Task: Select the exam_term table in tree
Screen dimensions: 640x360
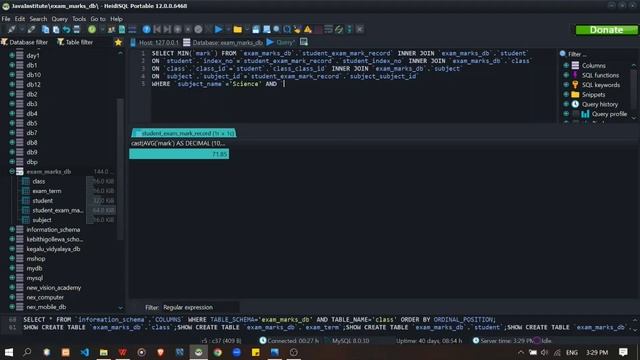Action: (47, 191)
